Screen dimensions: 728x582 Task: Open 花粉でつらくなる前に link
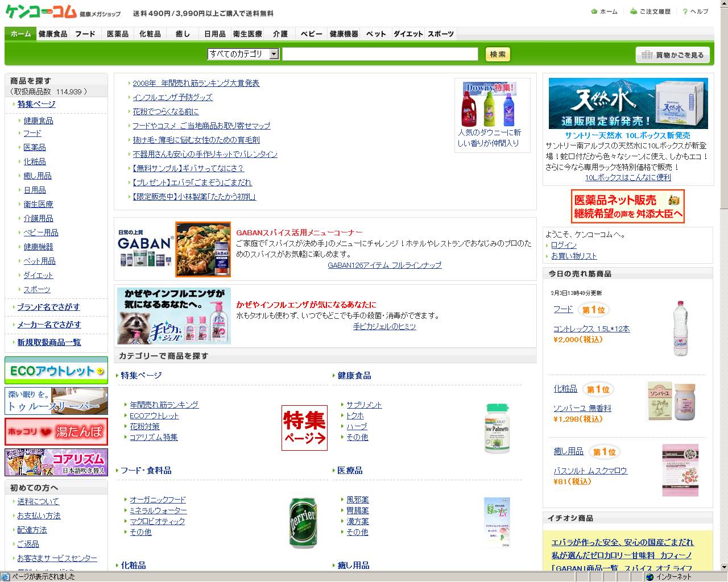pos(166,111)
